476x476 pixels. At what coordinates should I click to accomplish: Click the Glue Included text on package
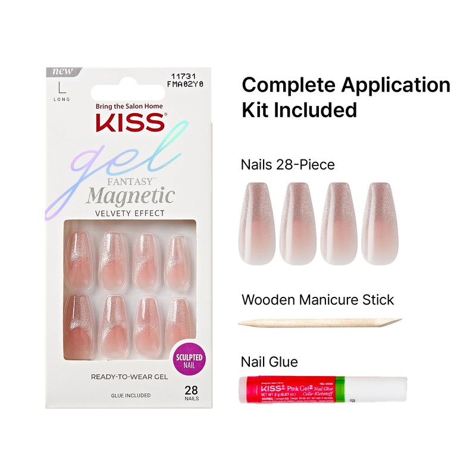point(130,395)
